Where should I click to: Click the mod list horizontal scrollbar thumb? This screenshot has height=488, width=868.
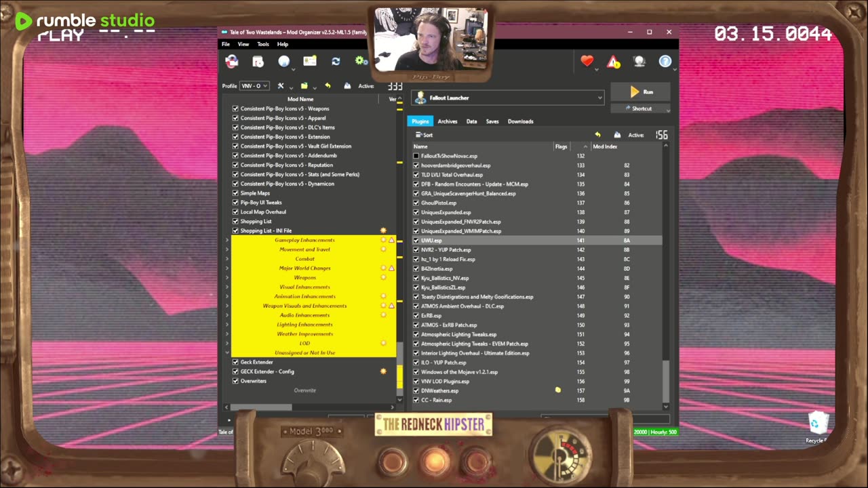point(260,407)
